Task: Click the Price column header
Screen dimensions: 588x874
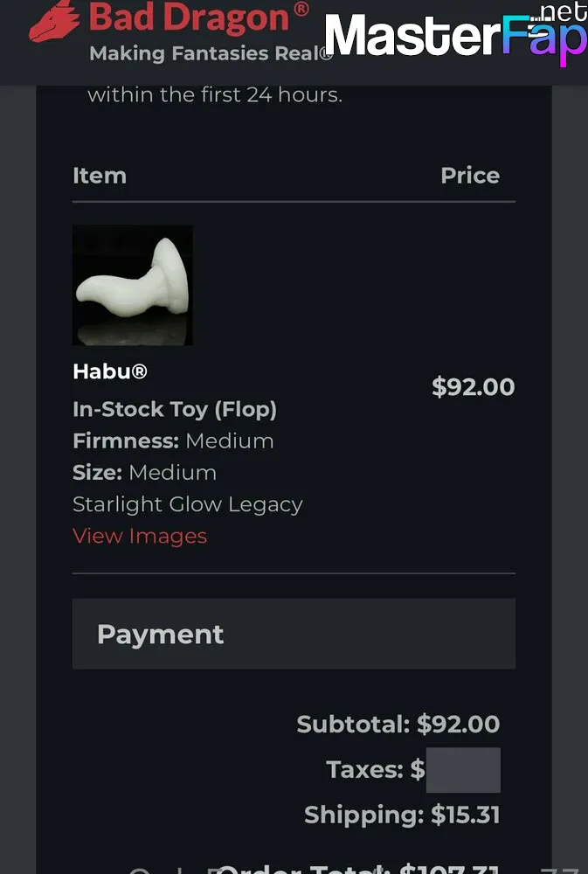Action: (x=470, y=176)
